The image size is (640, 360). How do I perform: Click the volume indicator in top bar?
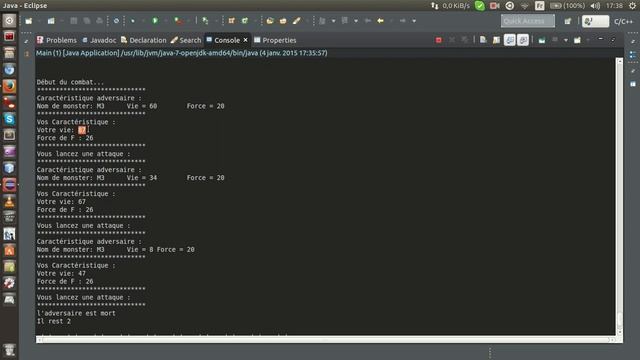tap(595, 6)
